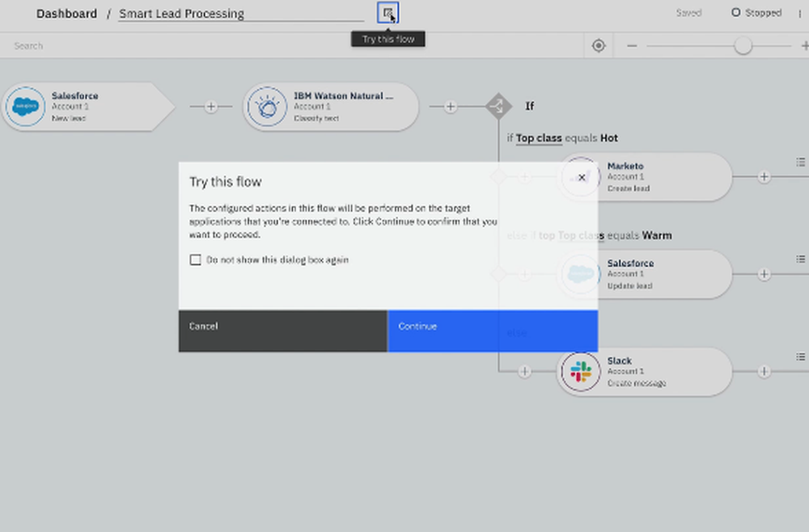The width and height of the screenshot is (809, 532).
Task: Add a node before Slack Create message
Action: point(525,371)
